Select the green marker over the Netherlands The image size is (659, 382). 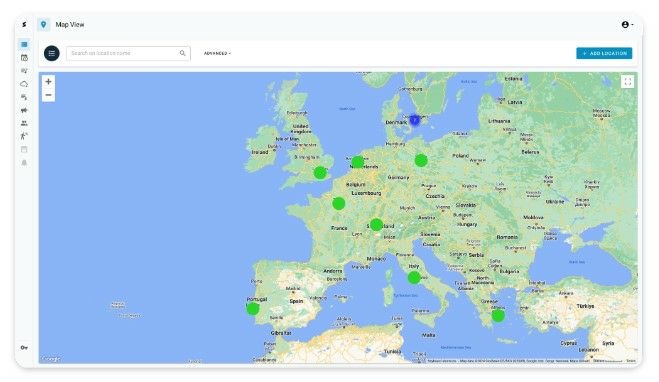click(358, 162)
